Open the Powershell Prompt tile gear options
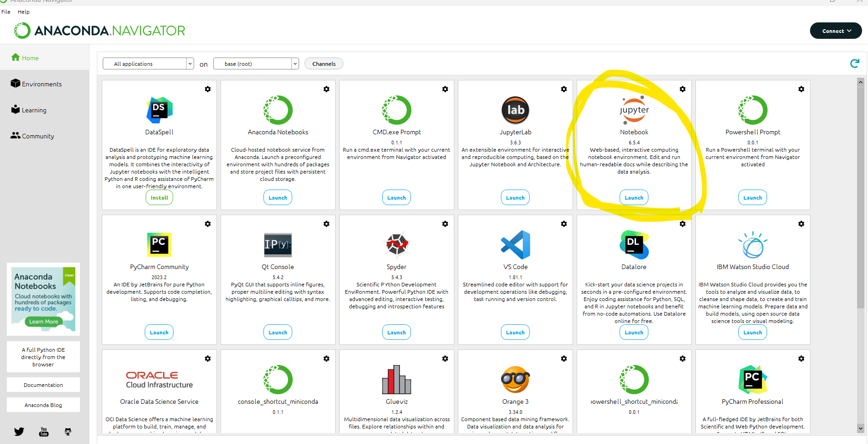This screenshot has width=868, height=444. [801, 89]
